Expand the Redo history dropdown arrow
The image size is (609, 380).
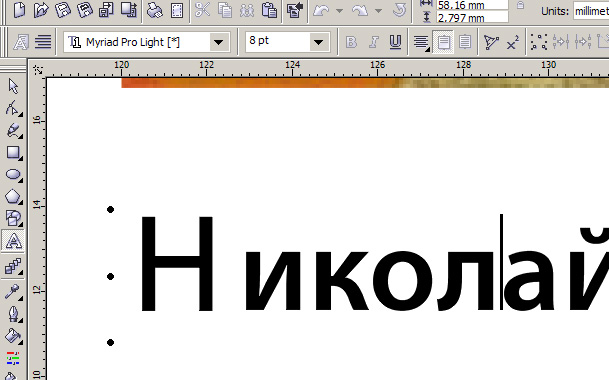(378, 11)
